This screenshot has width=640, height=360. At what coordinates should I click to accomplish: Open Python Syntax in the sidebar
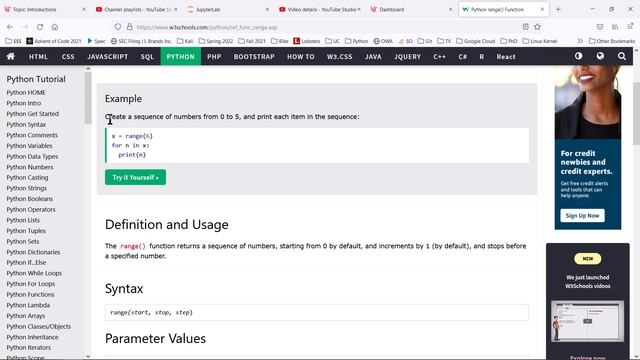tap(26, 124)
